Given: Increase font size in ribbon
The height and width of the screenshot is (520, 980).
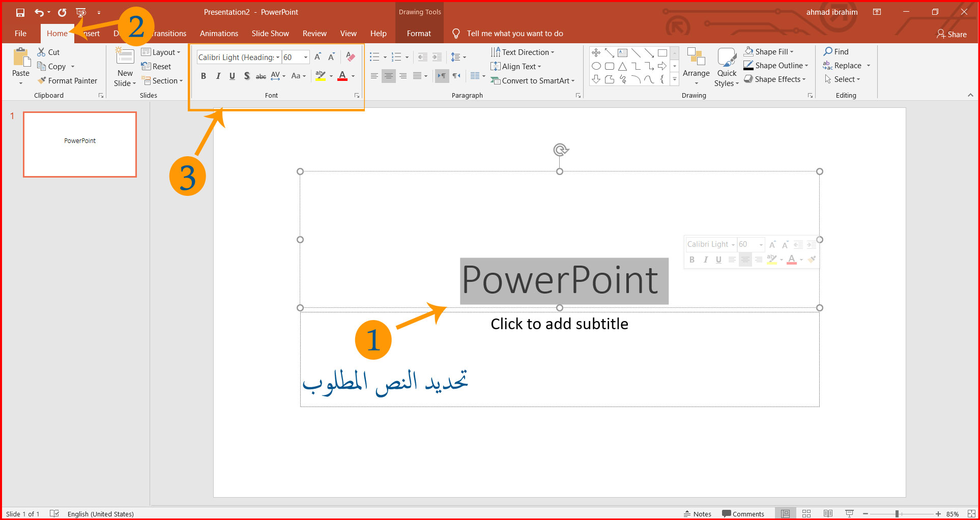Looking at the screenshot, I should 318,57.
